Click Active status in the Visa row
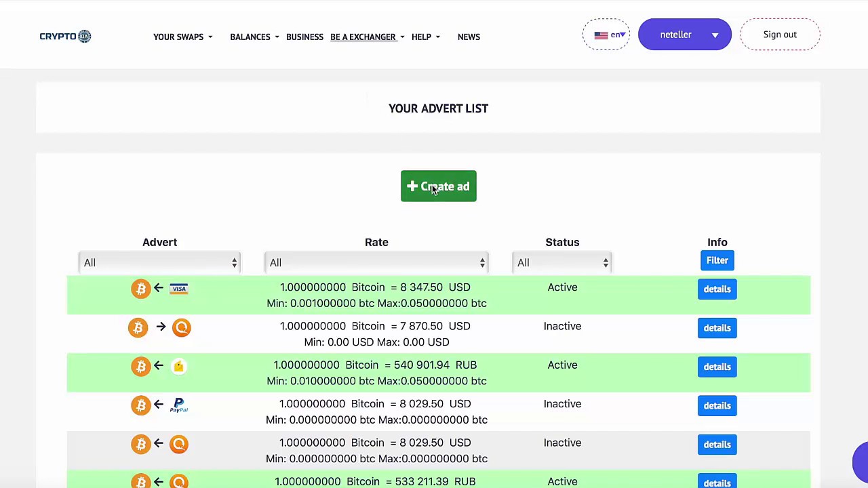This screenshot has width=868, height=488. tap(562, 287)
